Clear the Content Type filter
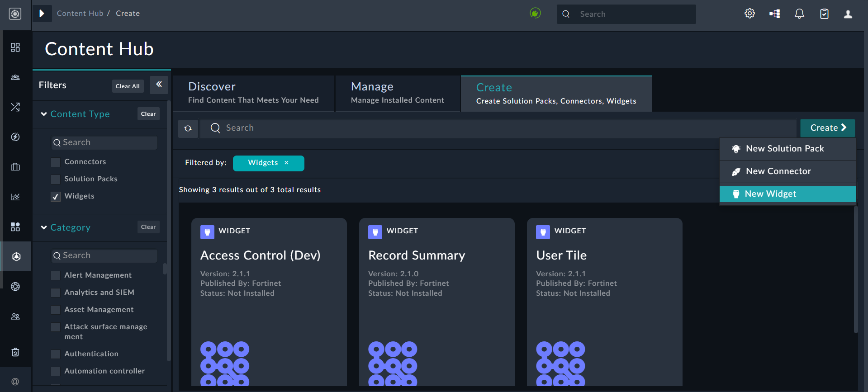868x392 pixels. tap(148, 114)
